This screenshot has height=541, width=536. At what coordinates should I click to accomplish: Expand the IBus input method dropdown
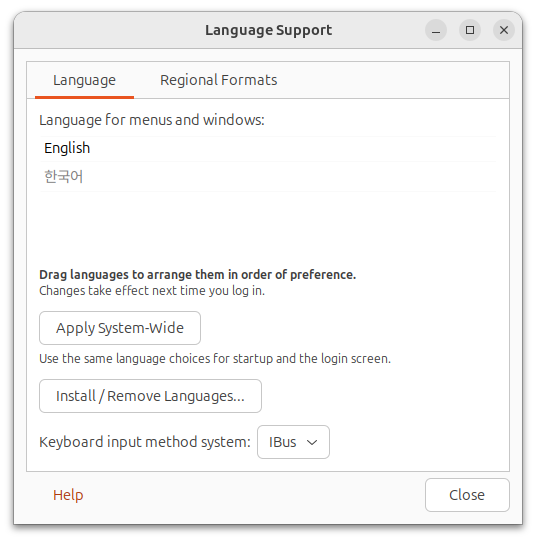[x=293, y=442]
